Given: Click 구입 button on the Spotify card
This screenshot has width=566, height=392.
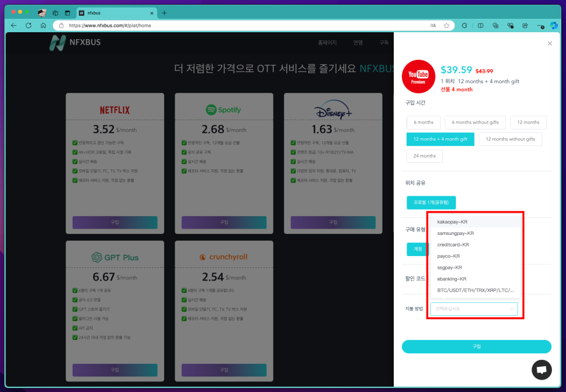Looking at the screenshot, I should [x=224, y=222].
